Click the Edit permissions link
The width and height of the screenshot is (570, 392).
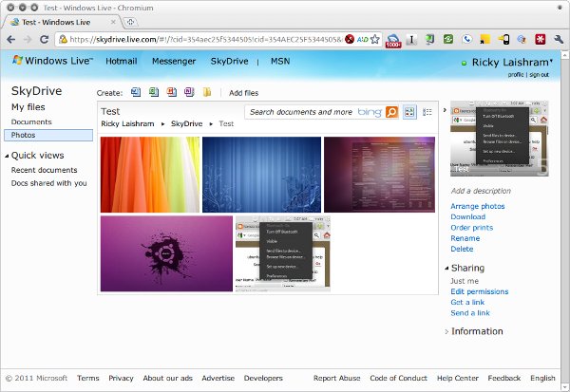pos(479,291)
